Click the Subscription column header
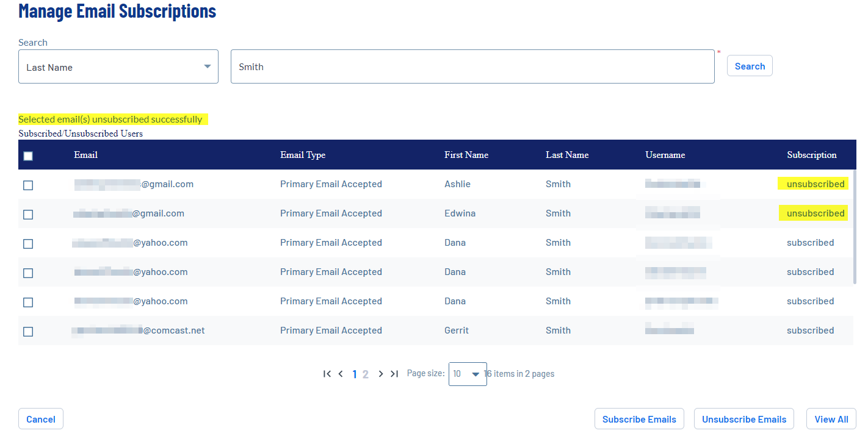868x436 pixels. click(x=811, y=155)
